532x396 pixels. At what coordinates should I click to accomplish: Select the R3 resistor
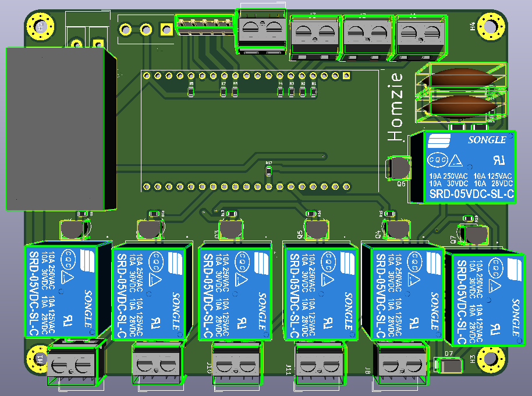point(292,91)
